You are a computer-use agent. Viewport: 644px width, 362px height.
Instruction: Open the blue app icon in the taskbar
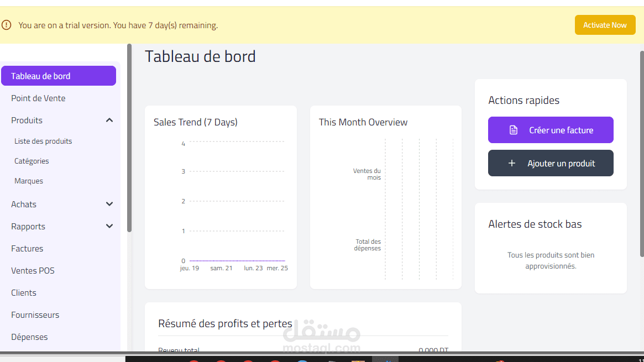coord(301,360)
